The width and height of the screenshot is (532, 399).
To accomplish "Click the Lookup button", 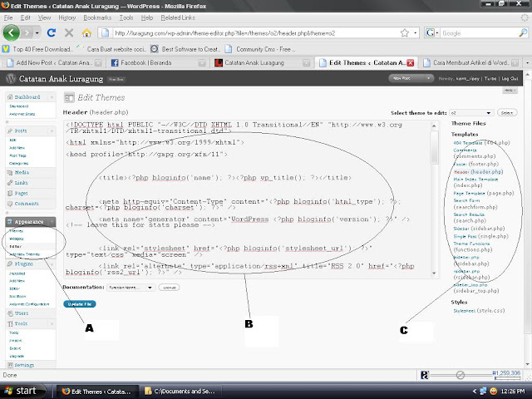I will coord(170,288).
